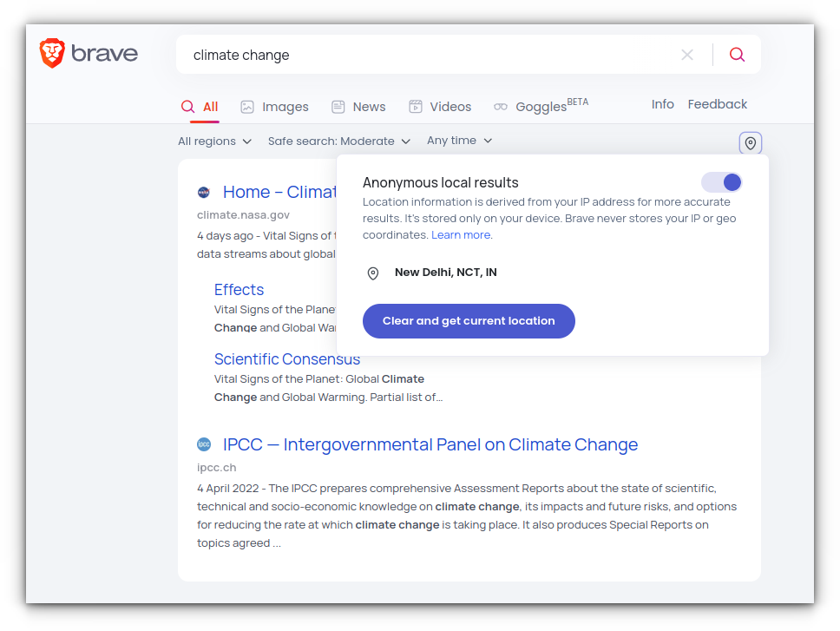Click the News tab newspaper icon
Viewport: 840px width, 631px height.
pos(338,107)
